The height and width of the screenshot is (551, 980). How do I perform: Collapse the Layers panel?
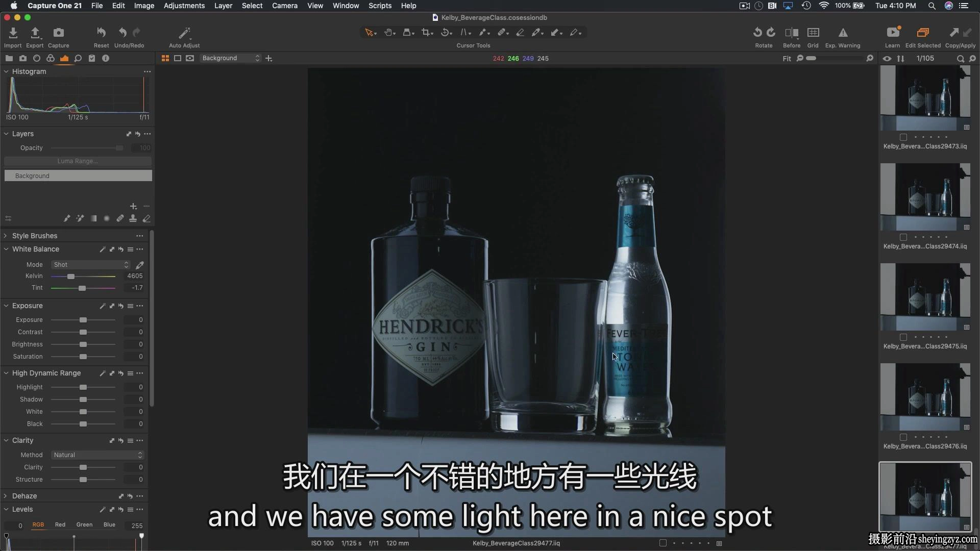(x=6, y=134)
